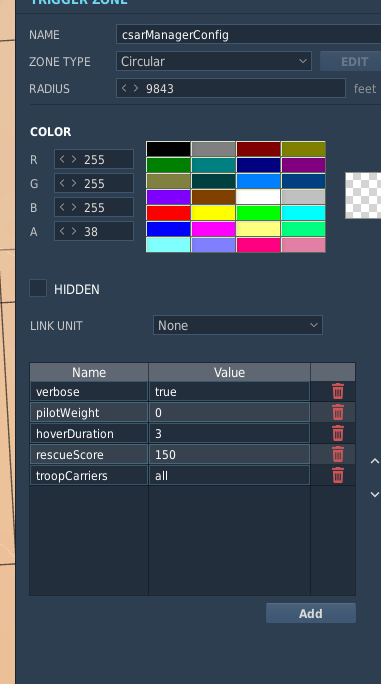Click the 'rescueScore' name cell
The width and height of the screenshot is (381, 684).
tap(89, 454)
